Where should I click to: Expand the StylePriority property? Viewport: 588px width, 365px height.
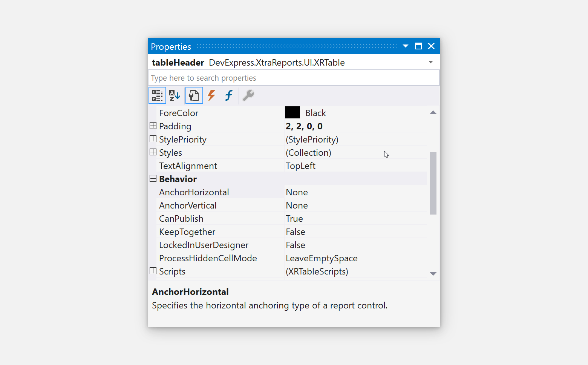153,139
